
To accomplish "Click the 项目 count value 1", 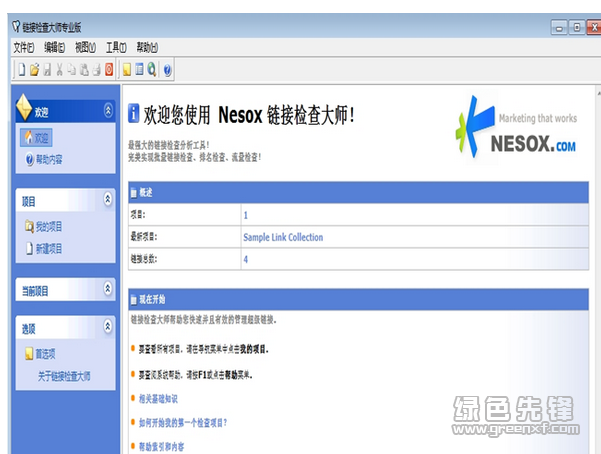I will pyautogui.click(x=246, y=215).
